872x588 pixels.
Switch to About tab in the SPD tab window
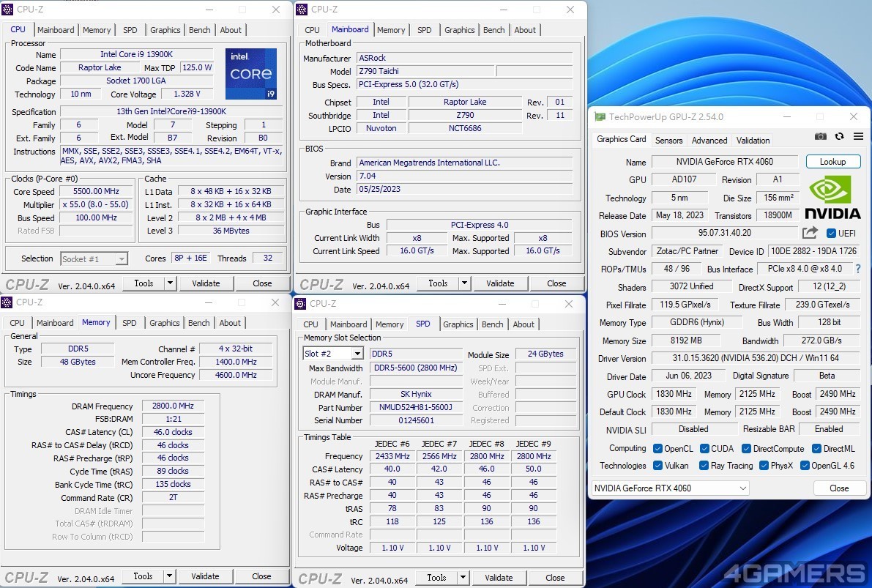523,324
